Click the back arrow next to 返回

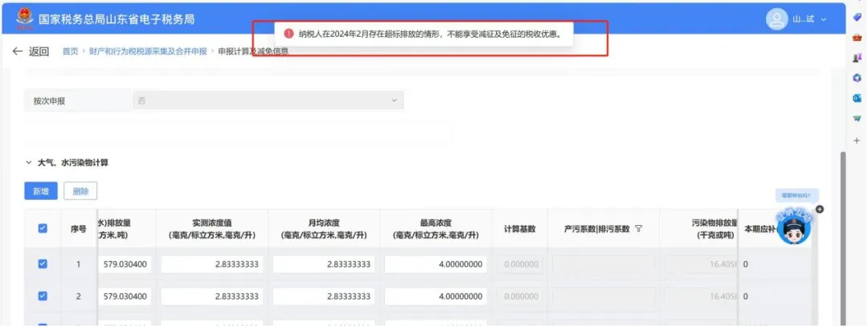18,51
